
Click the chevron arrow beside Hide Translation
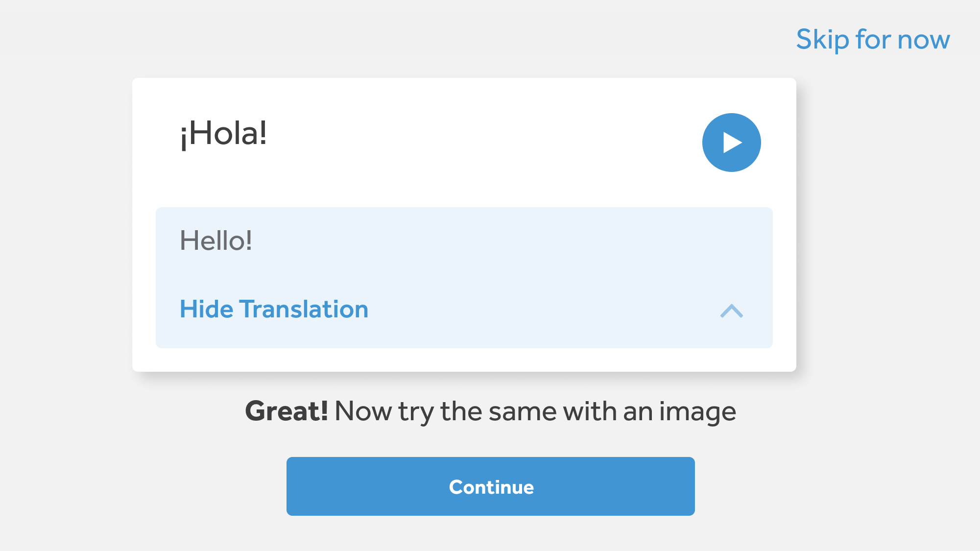(x=731, y=311)
